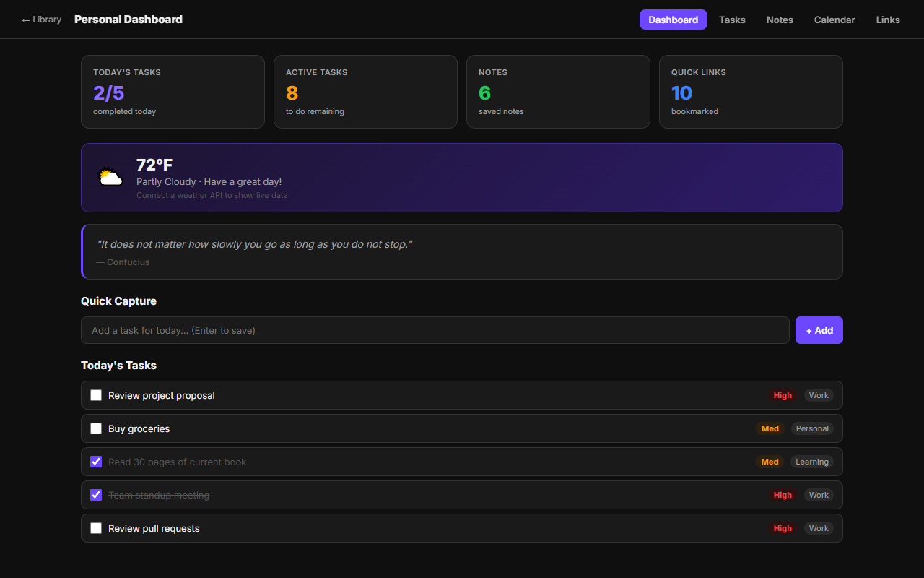The width and height of the screenshot is (924, 578).
Task: Click the High badge on Team standup meeting
Action: tap(783, 495)
